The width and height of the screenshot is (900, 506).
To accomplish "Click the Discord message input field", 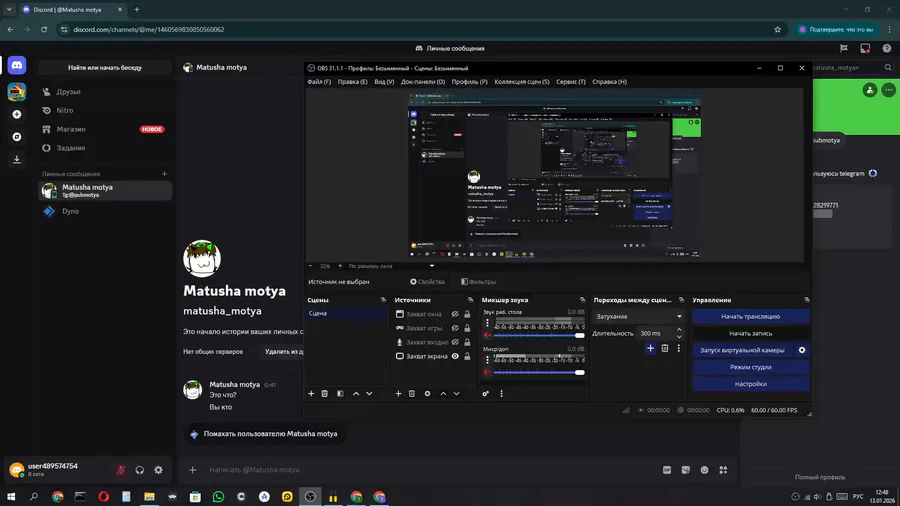I will click(430, 470).
